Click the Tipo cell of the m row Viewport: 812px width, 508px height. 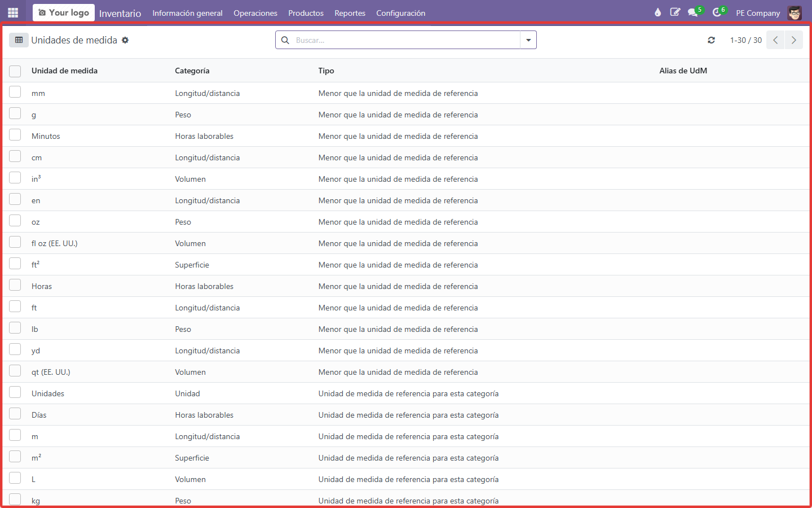point(408,436)
